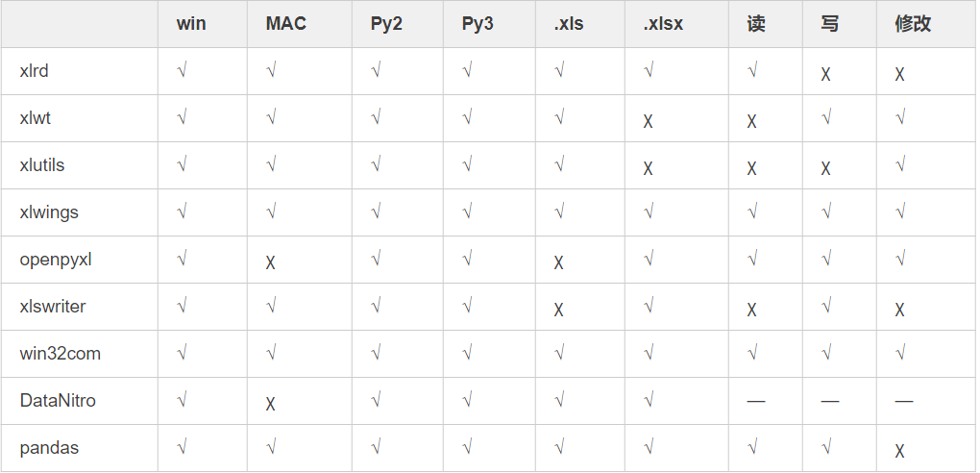Select the X under MAC for openpyxl

[x=271, y=262]
